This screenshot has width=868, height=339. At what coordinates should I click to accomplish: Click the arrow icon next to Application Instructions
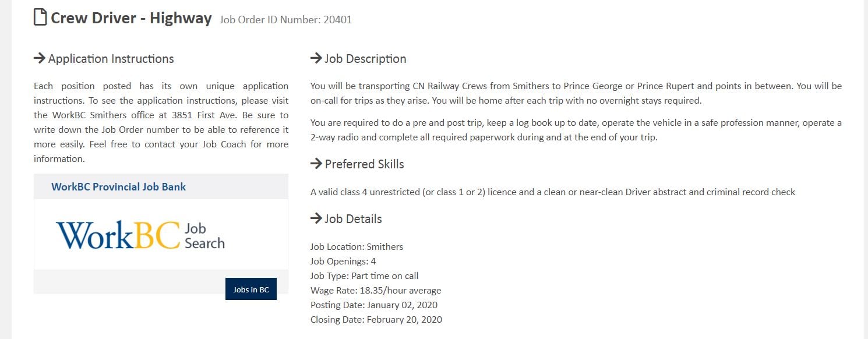[x=40, y=58]
